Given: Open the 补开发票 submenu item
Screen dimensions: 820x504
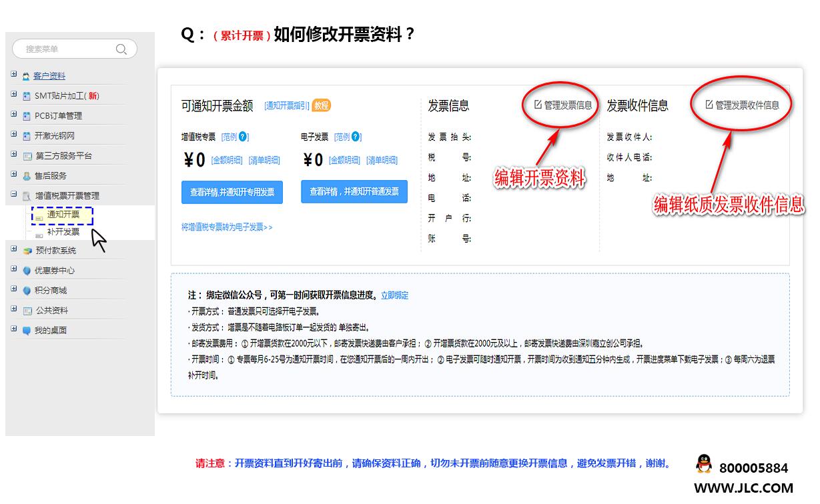Looking at the screenshot, I should (63, 232).
